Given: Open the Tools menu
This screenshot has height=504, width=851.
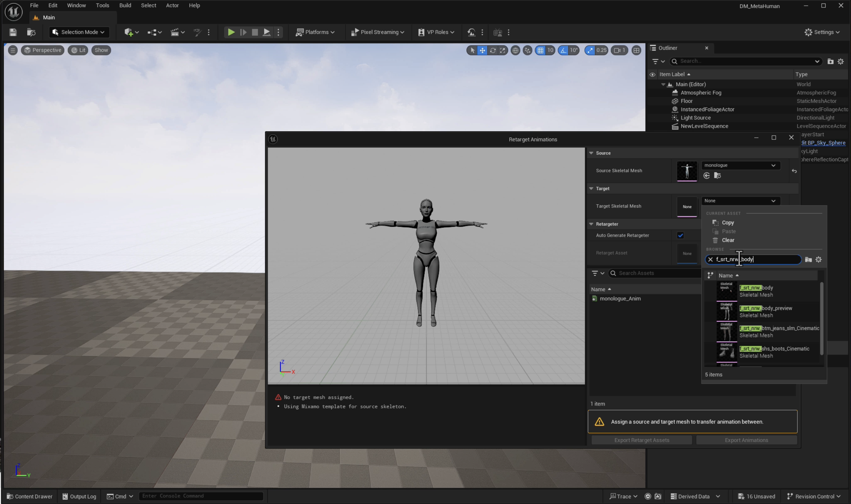Looking at the screenshot, I should pyautogui.click(x=102, y=5).
